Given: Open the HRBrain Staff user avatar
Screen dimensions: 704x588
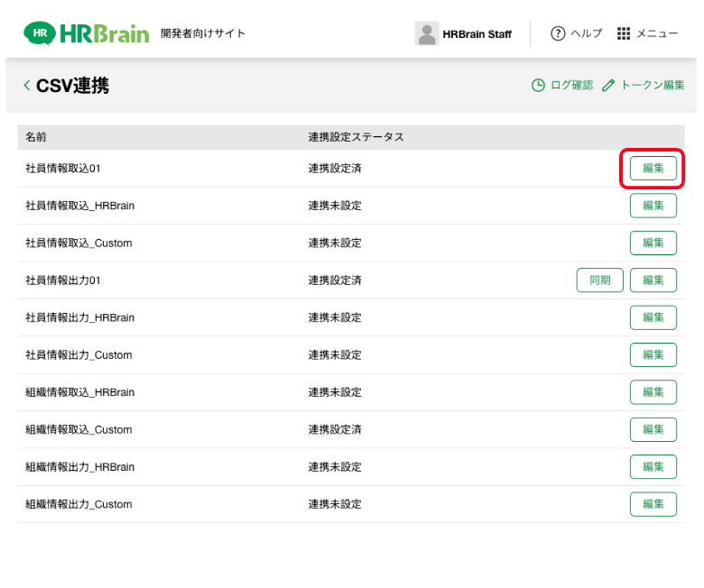Looking at the screenshot, I should click(426, 33).
